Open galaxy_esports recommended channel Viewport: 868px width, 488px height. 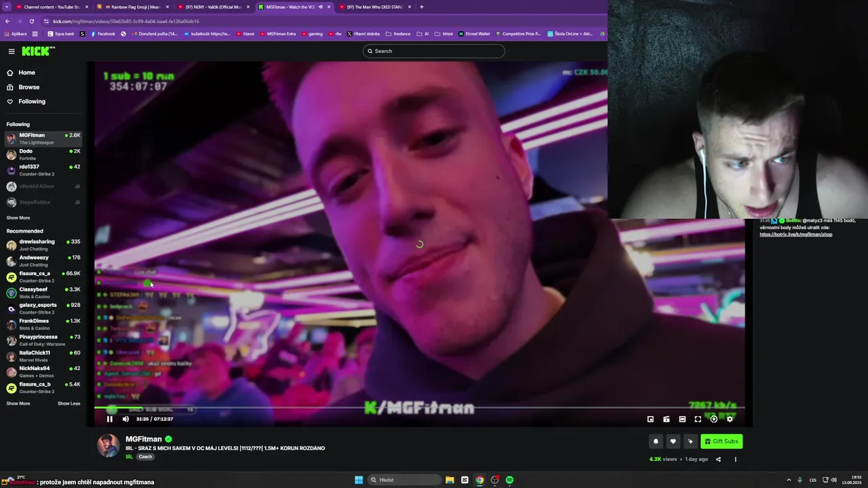tap(43, 308)
